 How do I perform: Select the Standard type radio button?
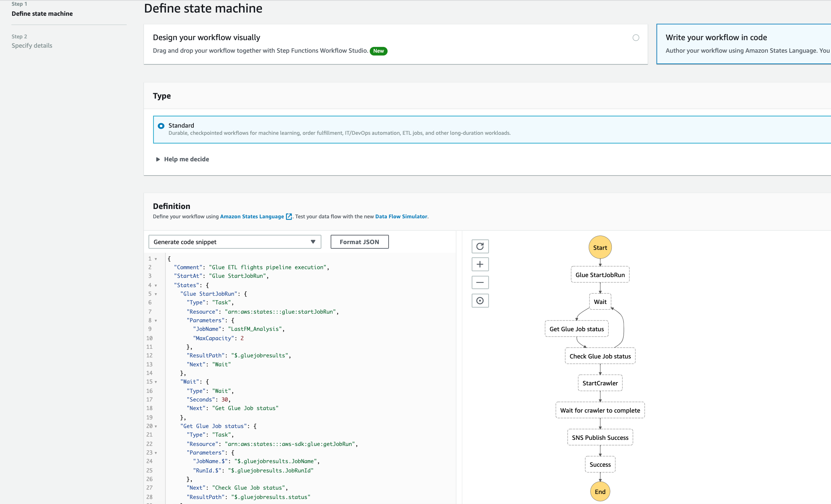pos(161,126)
